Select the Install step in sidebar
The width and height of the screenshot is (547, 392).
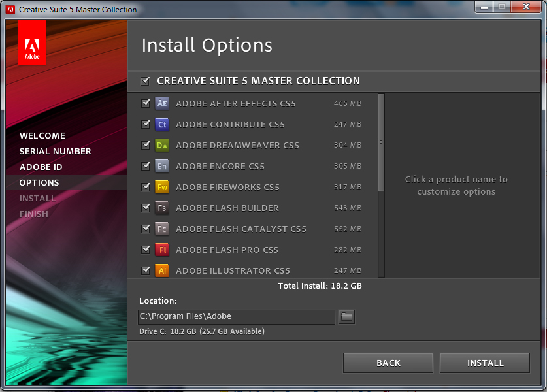(37, 199)
